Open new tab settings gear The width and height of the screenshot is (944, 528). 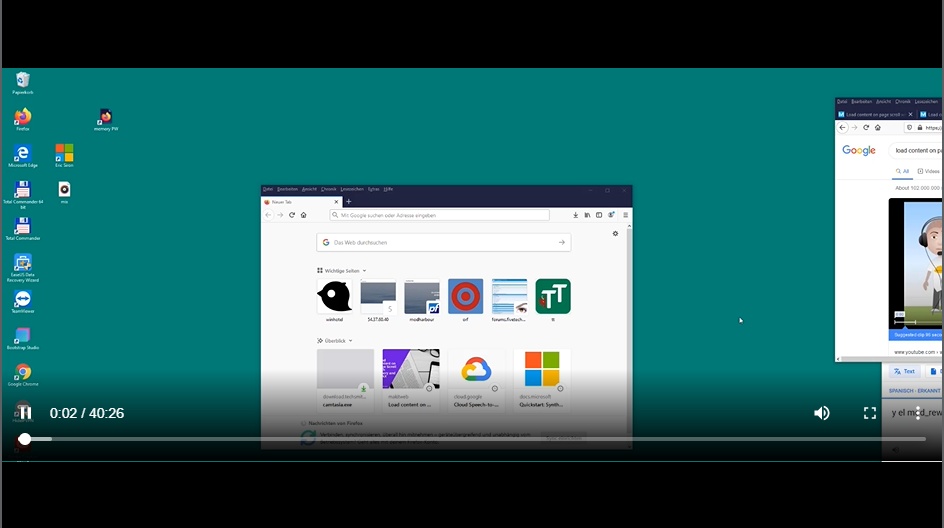(x=615, y=234)
